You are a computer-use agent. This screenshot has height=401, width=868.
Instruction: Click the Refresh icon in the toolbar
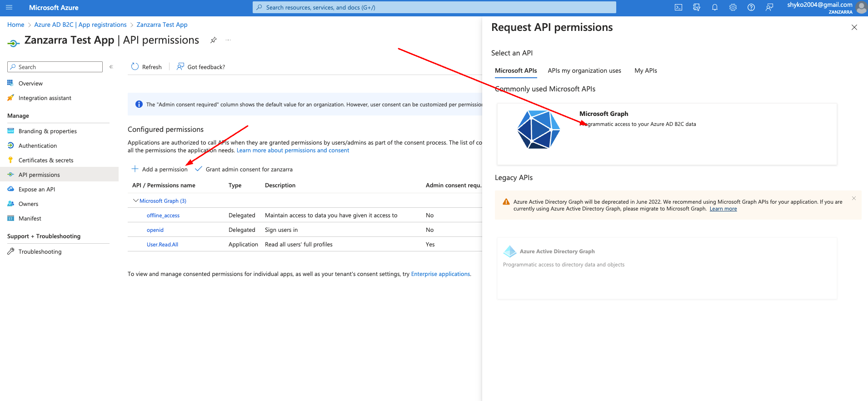tap(135, 67)
